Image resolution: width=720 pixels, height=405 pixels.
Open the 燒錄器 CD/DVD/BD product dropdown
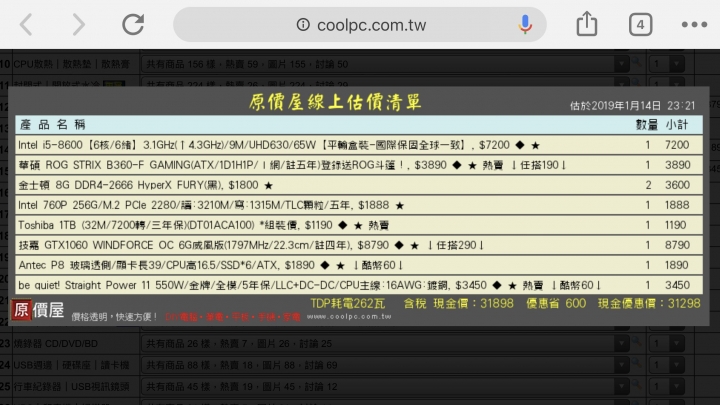click(385, 343)
